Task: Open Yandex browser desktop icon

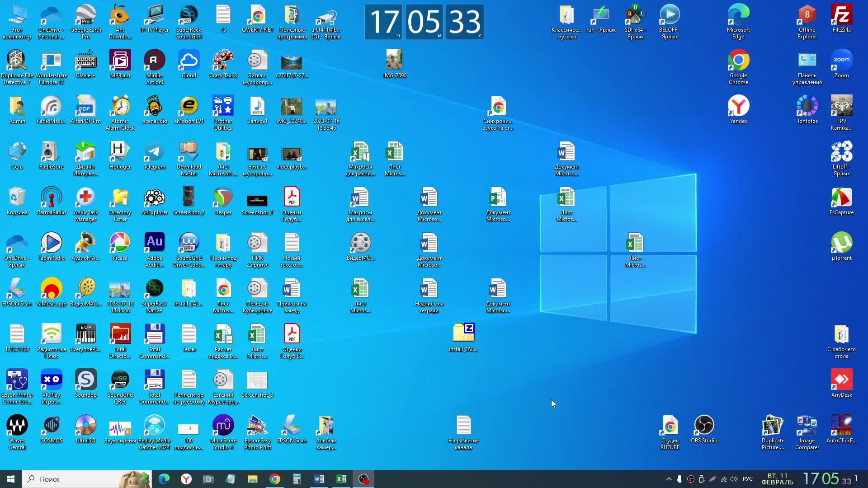Action: click(738, 110)
